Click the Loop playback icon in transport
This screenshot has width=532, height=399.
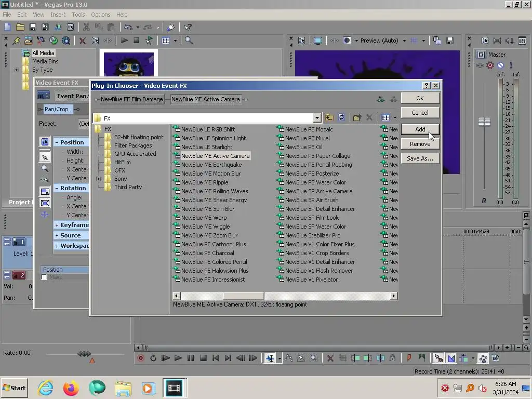[x=153, y=358]
